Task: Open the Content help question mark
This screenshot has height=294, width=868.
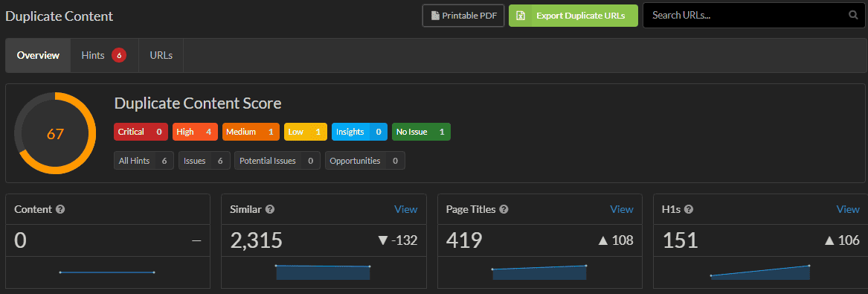Action: click(x=61, y=209)
